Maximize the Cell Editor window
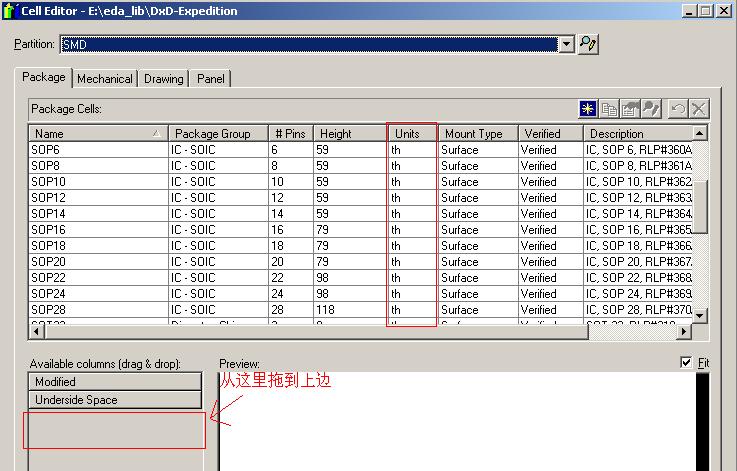 click(706, 11)
